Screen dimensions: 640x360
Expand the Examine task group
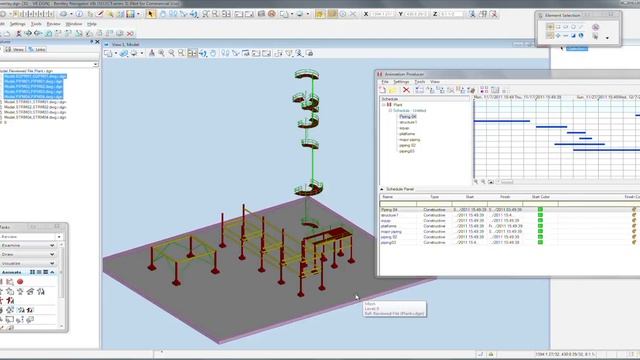click(52, 245)
